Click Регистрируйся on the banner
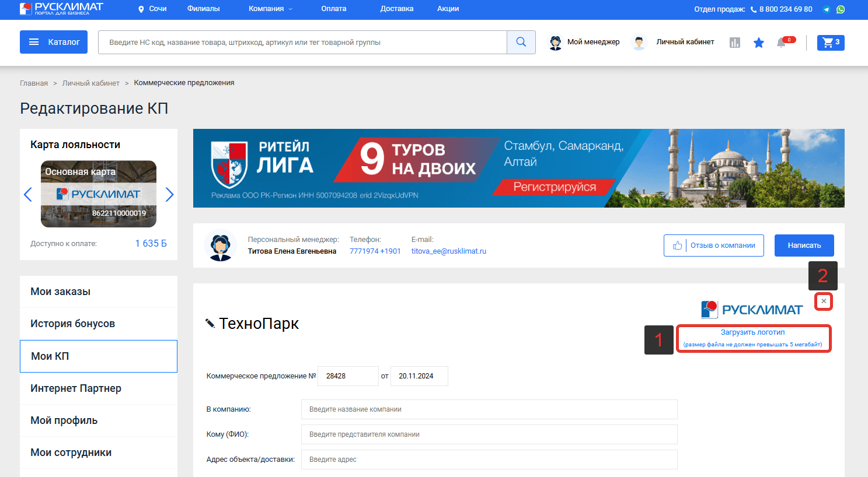This screenshot has width=868, height=477. pos(555,187)
